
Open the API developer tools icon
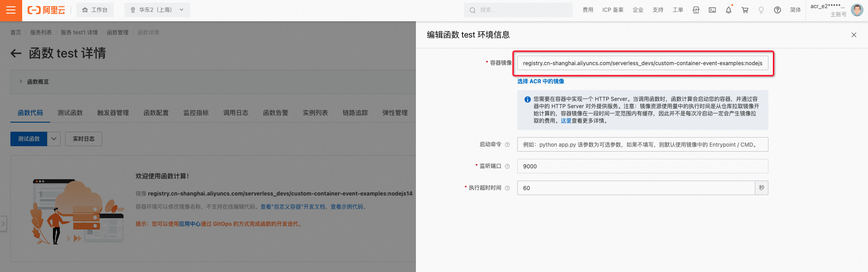[696, 10]
